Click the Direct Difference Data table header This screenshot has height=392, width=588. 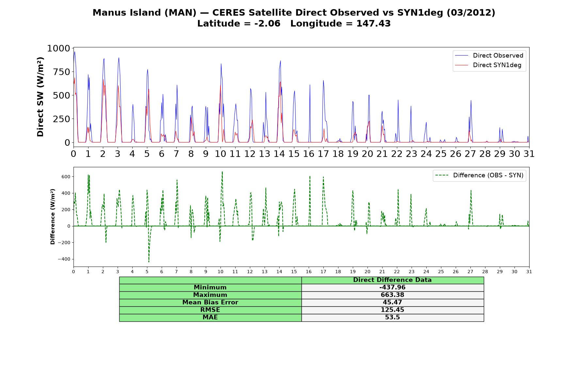[x=392, y=280]
